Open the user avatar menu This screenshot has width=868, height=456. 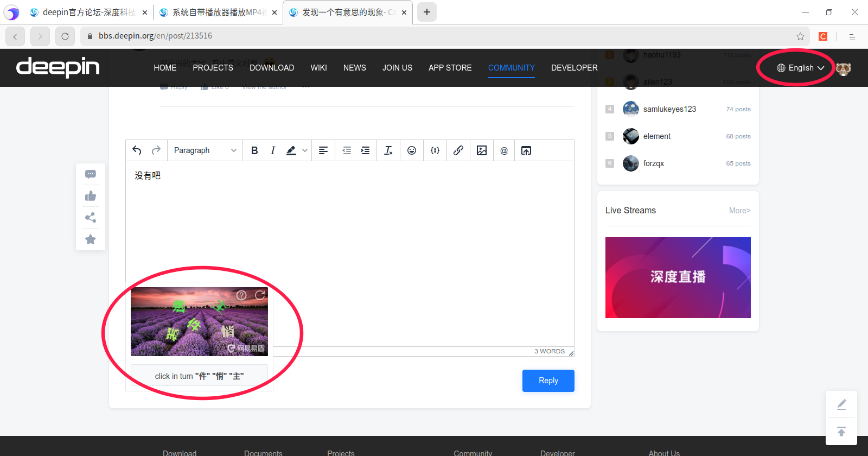coord(843,68)
